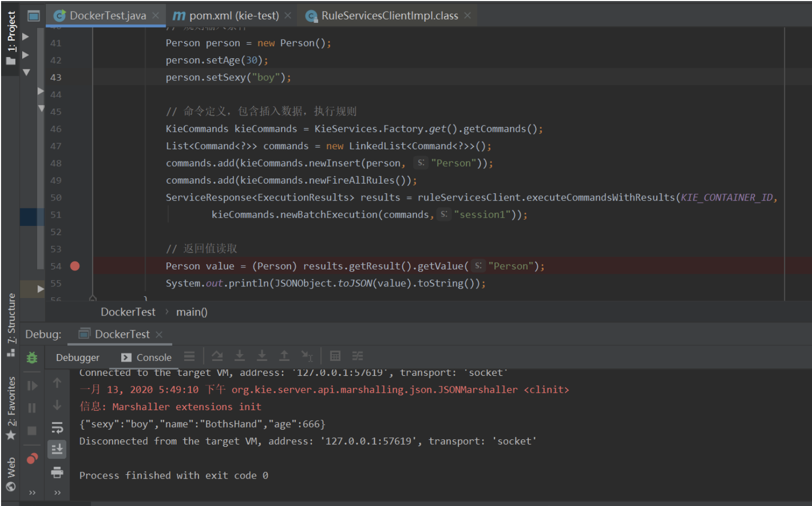Screen dimensions: 812x506
Task: Click the Resume Program icon
Action: [32, 386]
